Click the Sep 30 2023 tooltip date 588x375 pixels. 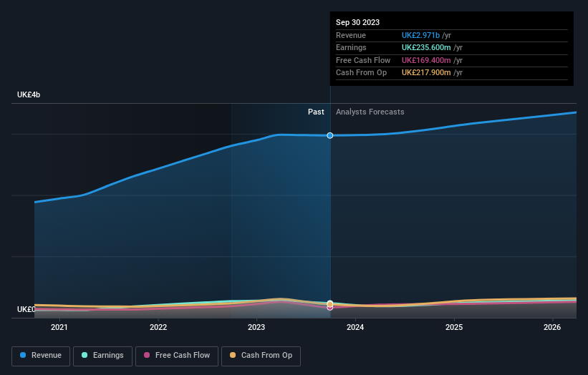pyautogui.click(x=358, y=22)
